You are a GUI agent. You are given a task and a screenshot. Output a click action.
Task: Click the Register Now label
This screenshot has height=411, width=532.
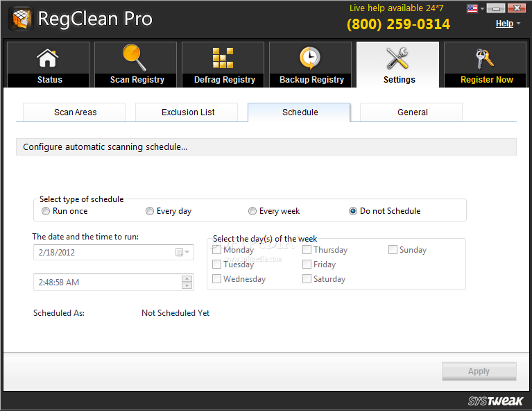click(486, 80)
